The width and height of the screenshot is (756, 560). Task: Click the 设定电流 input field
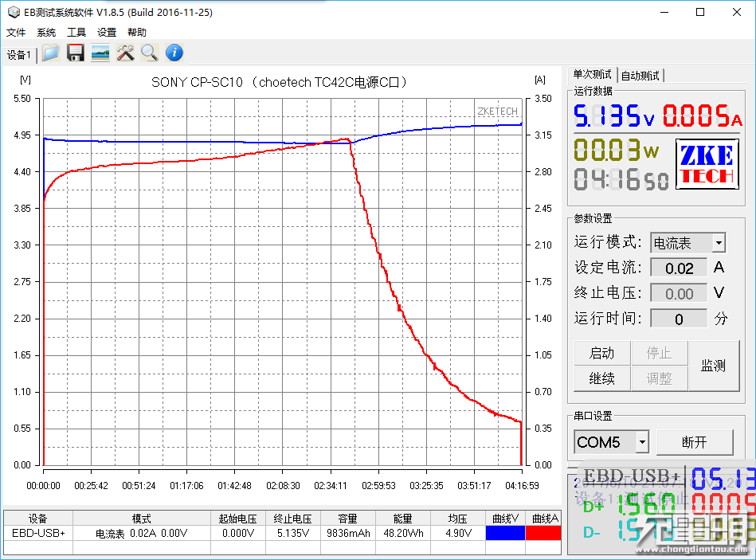click(679, 268)
